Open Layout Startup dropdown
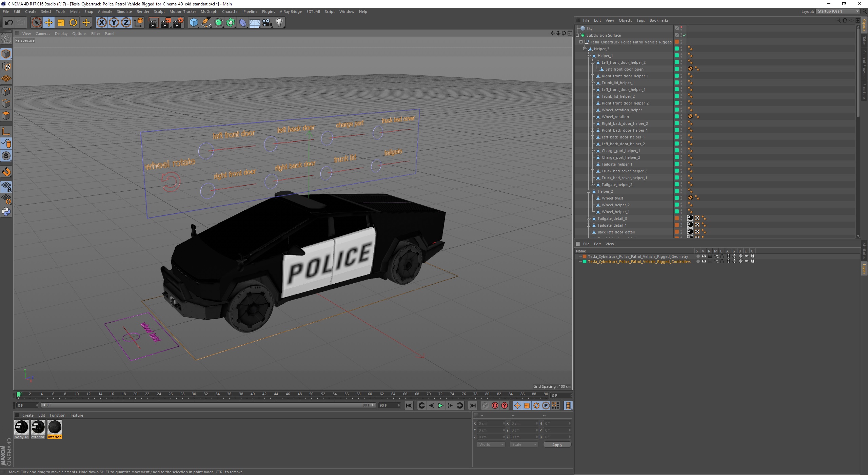868x475 pixels. tap(837, 12)
